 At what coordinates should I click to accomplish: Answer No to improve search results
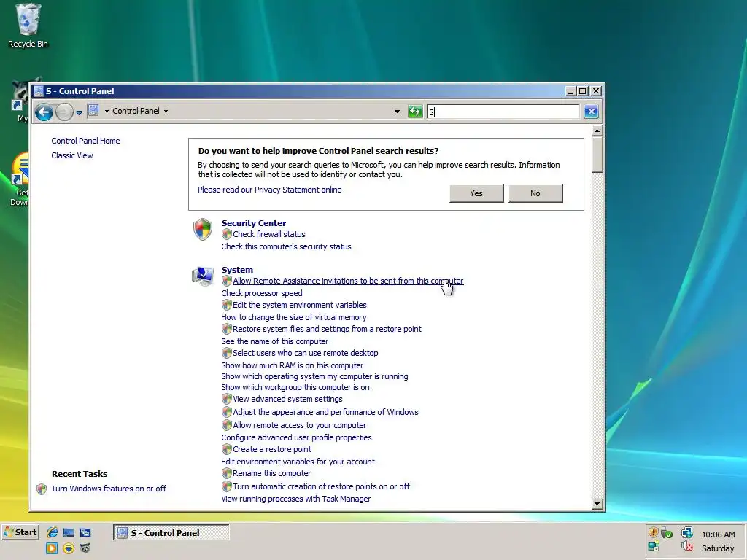[x=535, y=193]
